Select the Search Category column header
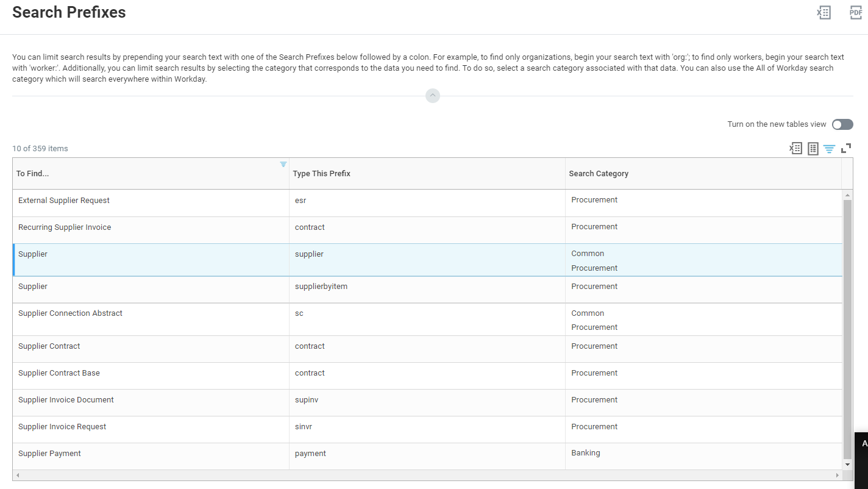This screenshot has width=868, height=489. click(x=599, y=173)
